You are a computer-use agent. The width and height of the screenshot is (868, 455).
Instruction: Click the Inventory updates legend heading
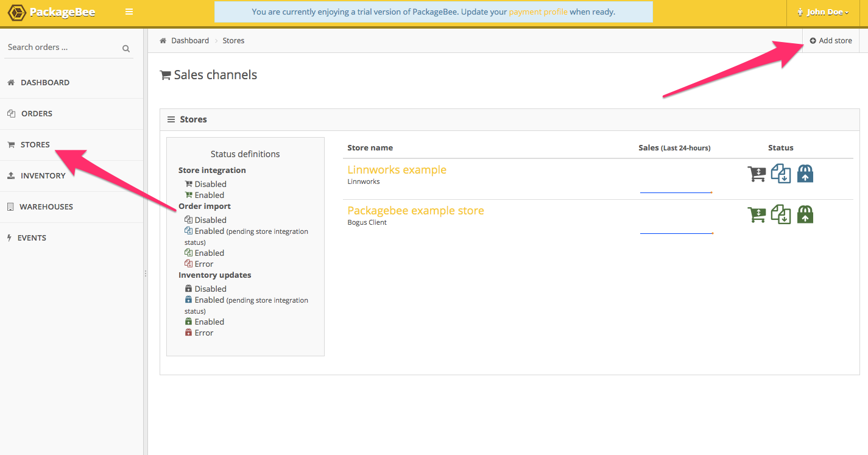click(215, 275)
